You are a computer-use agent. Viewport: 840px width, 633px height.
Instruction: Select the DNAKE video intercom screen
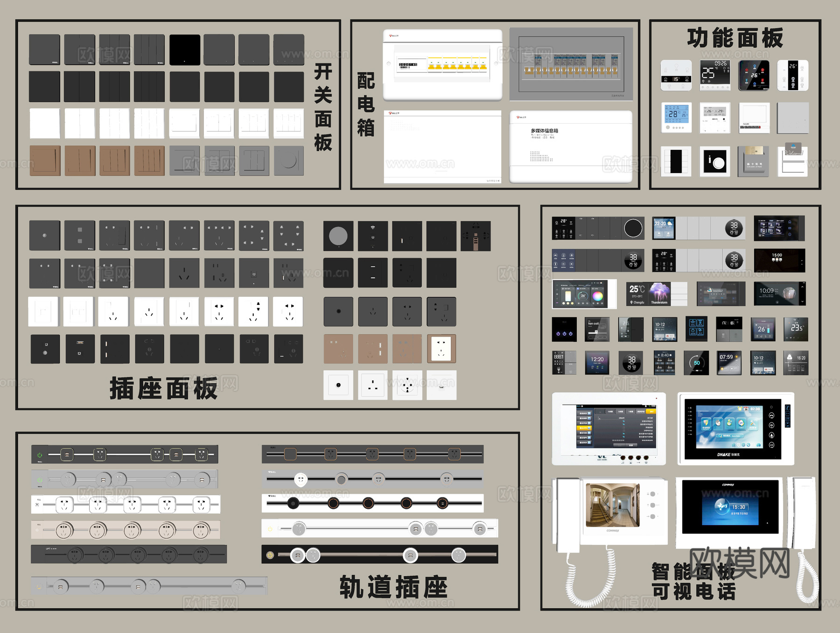(736, 429)
